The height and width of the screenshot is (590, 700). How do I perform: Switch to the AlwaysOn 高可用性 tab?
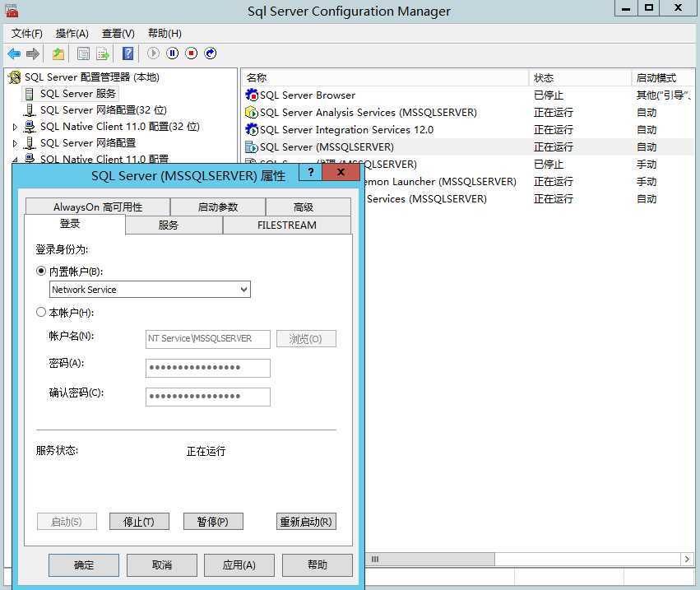click(98, 207)
